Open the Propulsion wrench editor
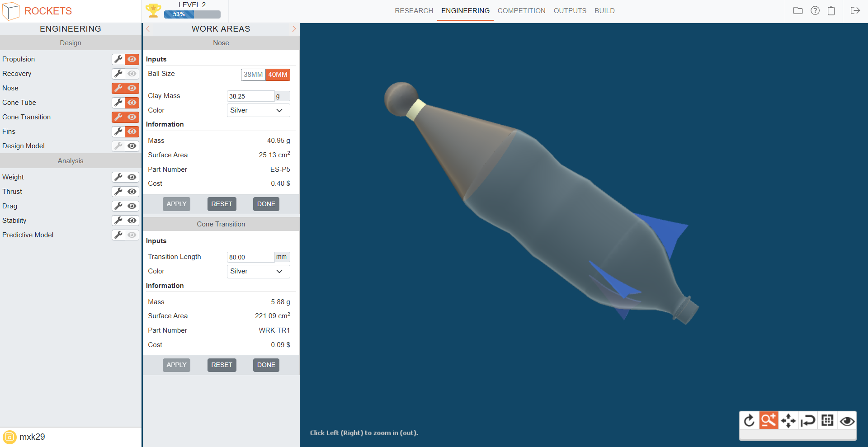 (x=118, y=59)
